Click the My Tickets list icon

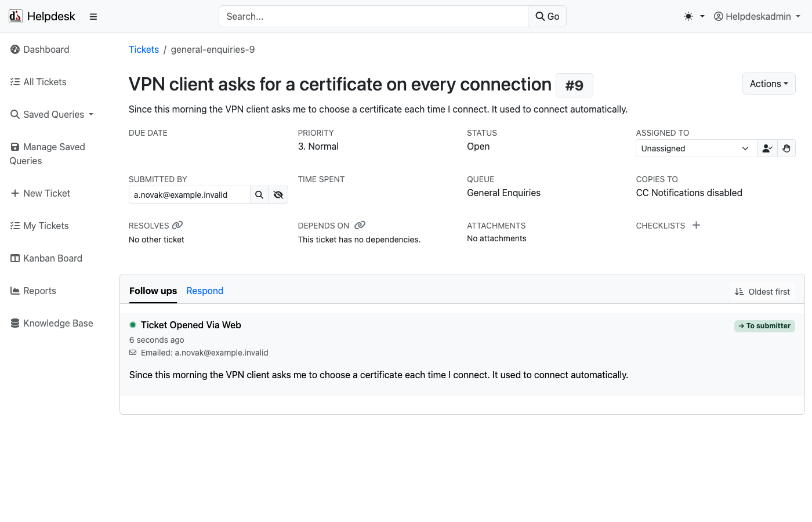coord(15,226)
